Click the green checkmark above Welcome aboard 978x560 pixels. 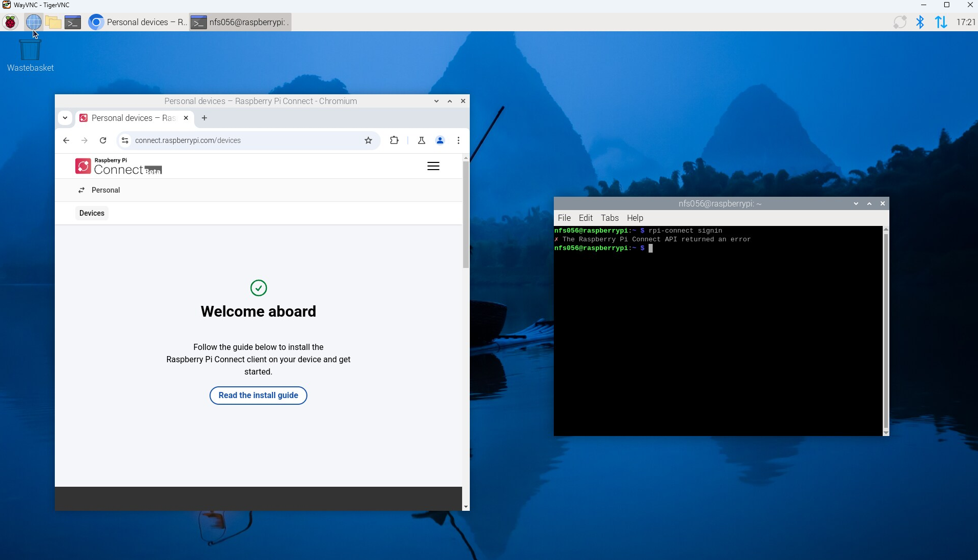pos(259,288)
